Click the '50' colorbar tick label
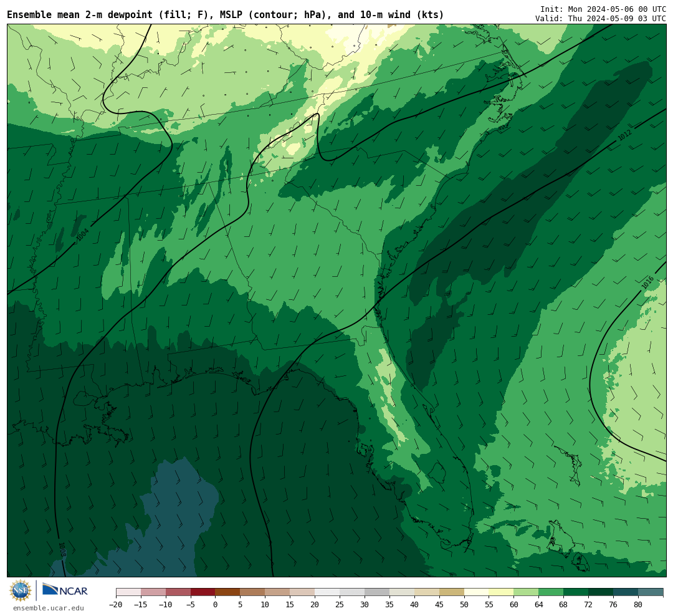673x616 pixels. (x=464, y=604)
